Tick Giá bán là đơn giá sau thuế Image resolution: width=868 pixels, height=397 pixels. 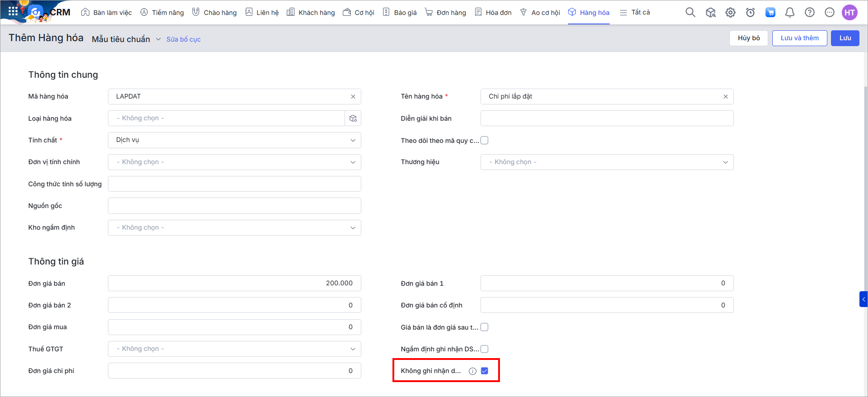point(485,327)
